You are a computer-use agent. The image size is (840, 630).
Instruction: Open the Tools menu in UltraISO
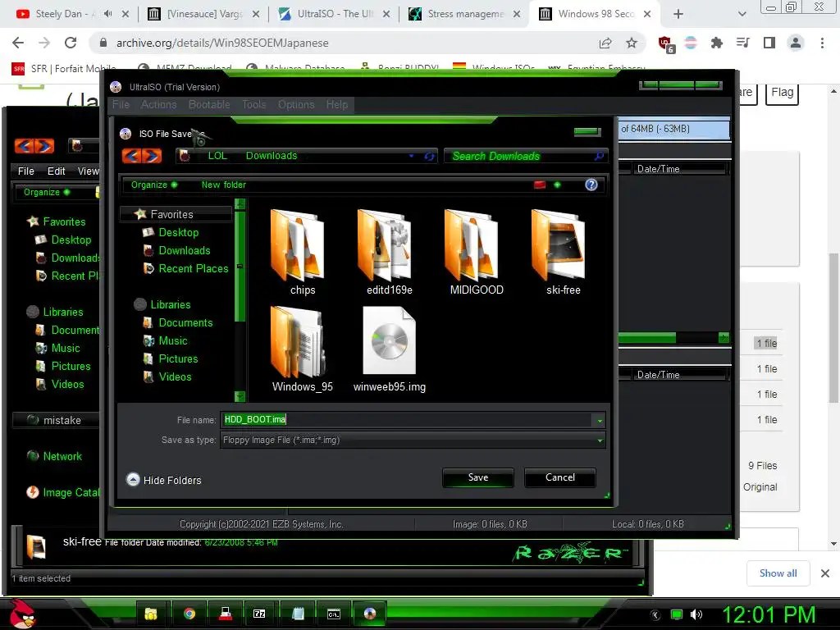pyautogui.click(x=254, y=104)
